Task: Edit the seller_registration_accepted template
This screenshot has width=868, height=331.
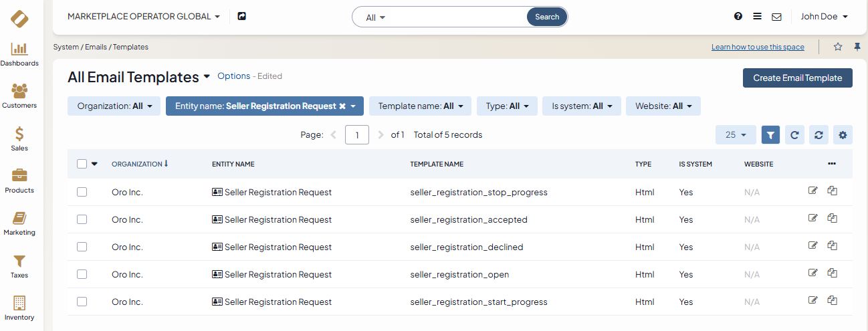Action: click(x=812, y=217)
